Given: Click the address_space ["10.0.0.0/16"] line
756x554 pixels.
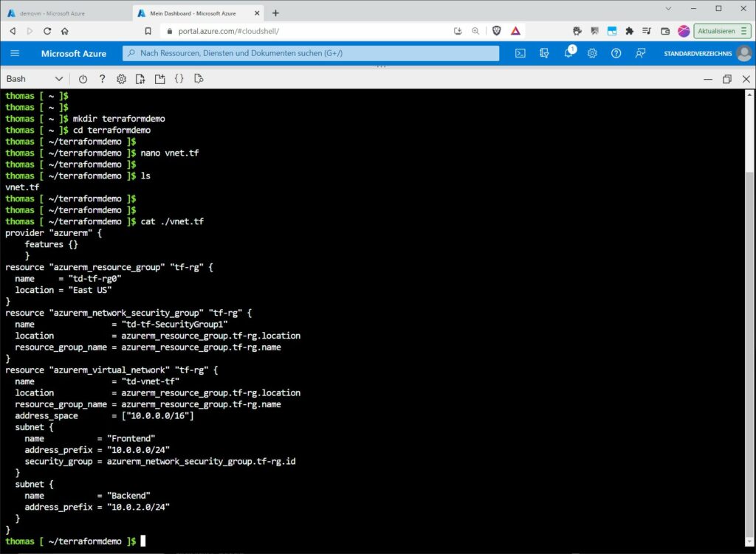Looking at the screenshot, I should 104,416.
